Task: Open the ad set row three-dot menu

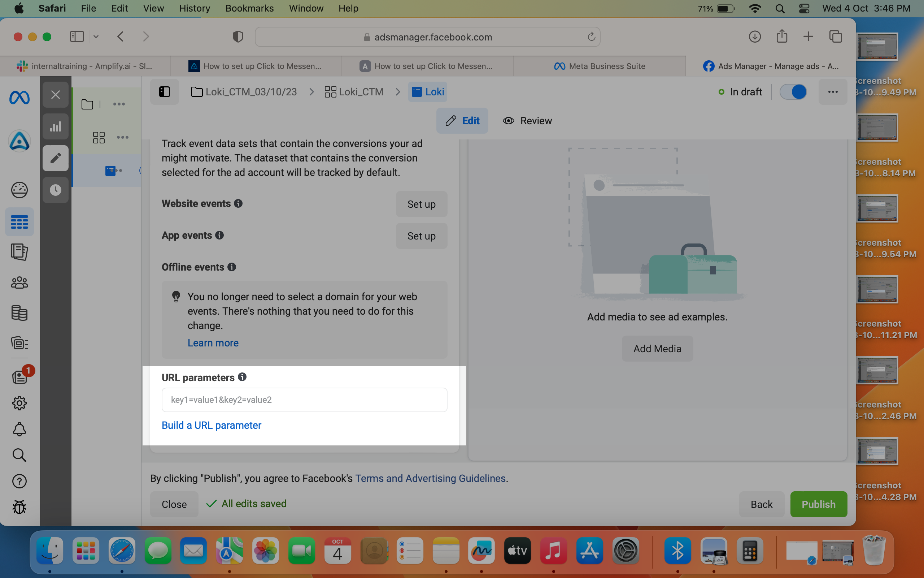Action: pyautogui.click(x=123, y=138)
